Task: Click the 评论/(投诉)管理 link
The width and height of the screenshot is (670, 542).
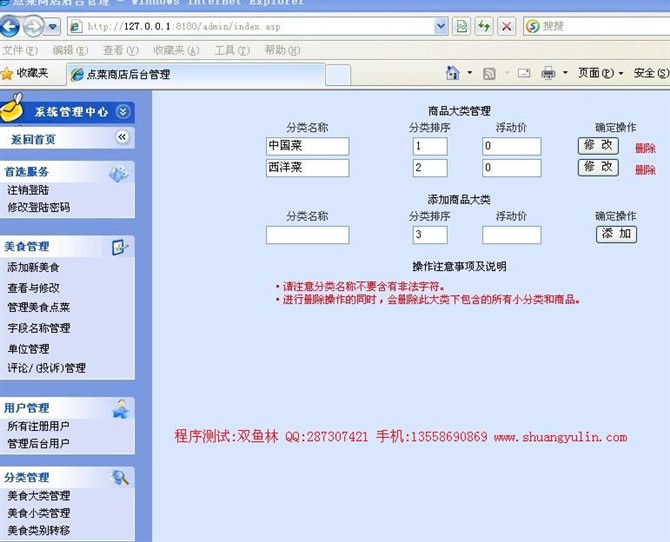Action: tap(47, 368)
